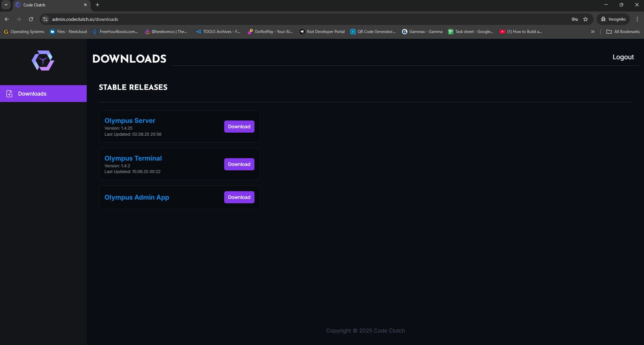This screenshot has width=644, height=345.
Task: Open the Chrome three-dot menu
Action: pos(637,19)
